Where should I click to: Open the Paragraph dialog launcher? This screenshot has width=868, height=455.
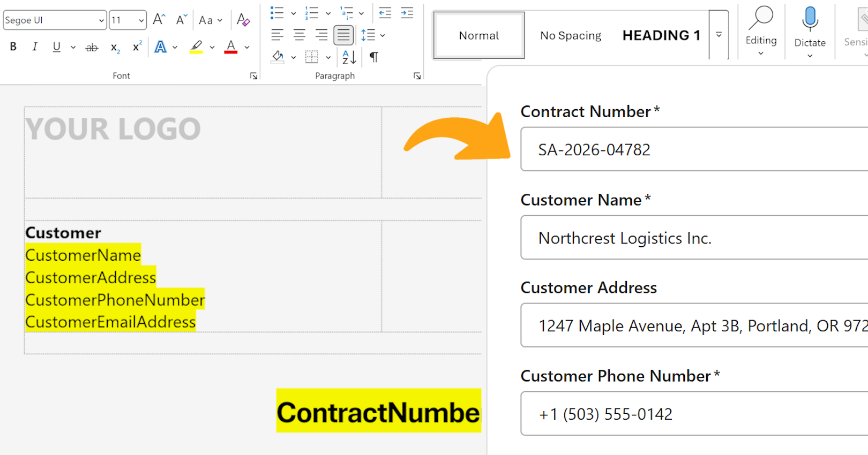417,76
